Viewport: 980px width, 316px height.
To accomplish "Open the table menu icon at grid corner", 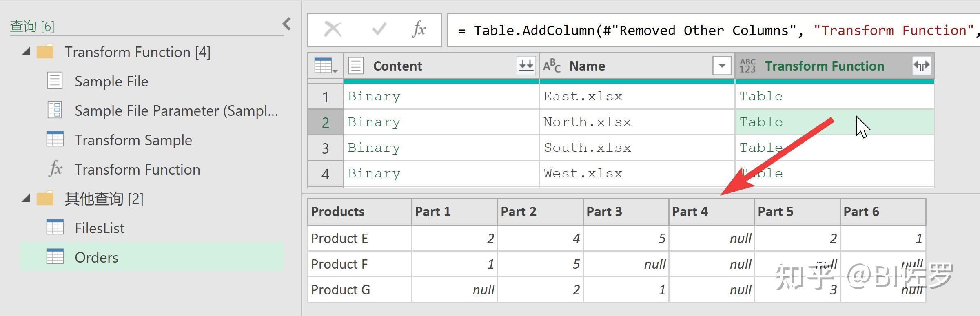I will tap(326, 66).
